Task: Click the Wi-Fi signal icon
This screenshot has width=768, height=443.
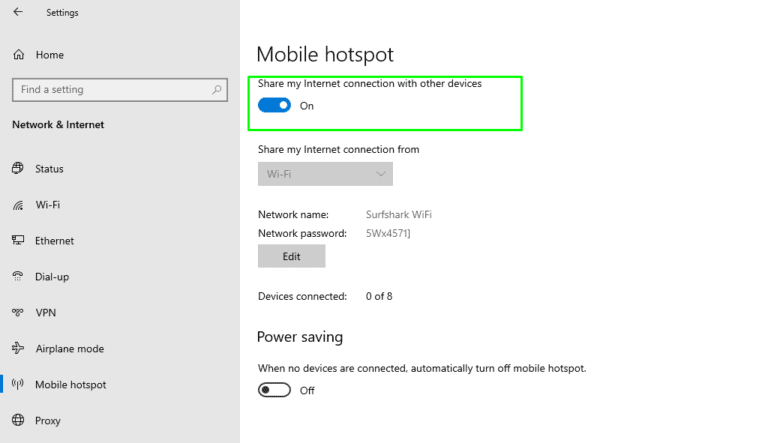Action: (x=18, y=205)
